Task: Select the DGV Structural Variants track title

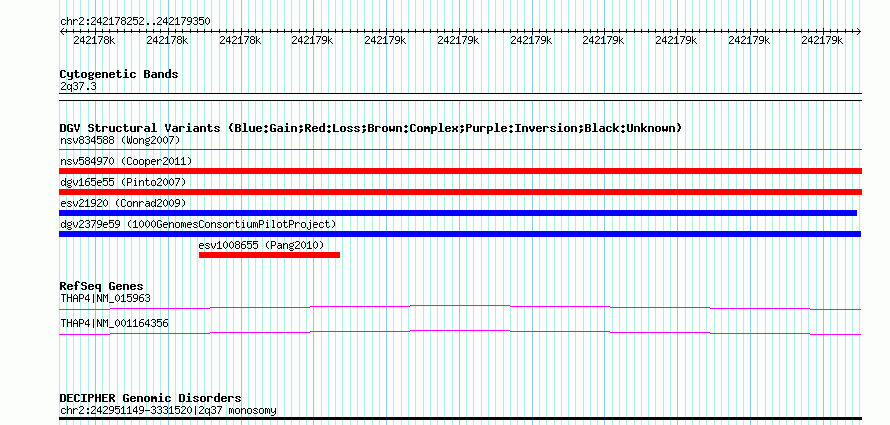Action: (x=371, y=128)
